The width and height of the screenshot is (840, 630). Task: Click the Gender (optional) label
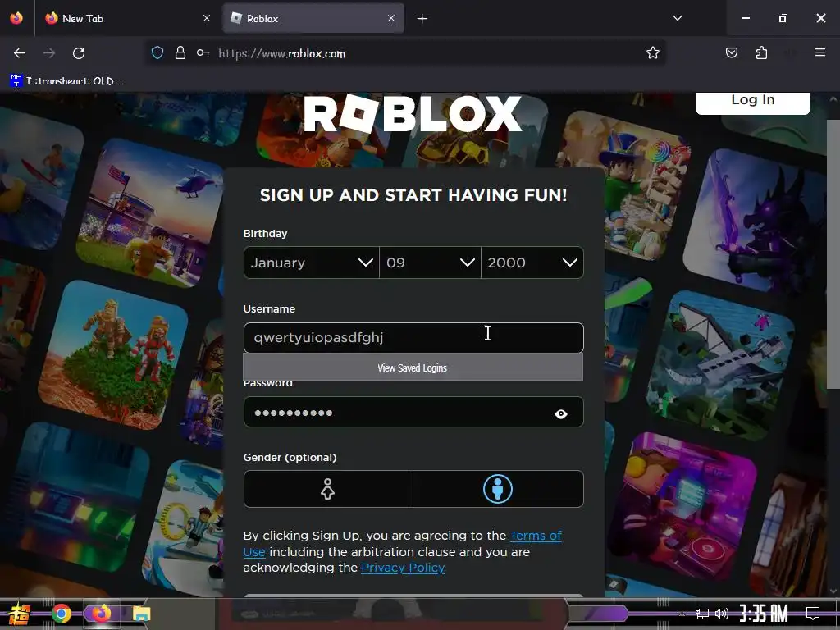point(290,458)
